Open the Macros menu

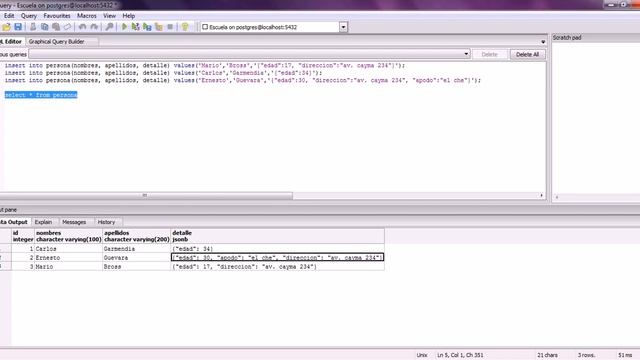coord(87,16)
